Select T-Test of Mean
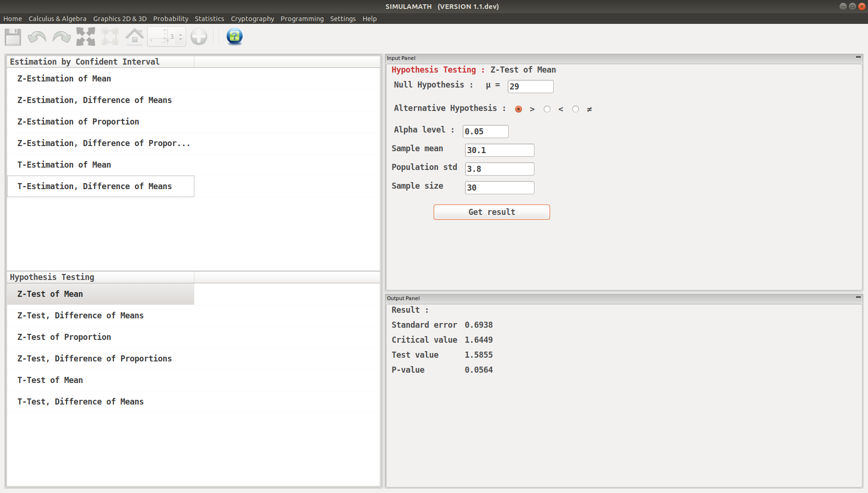This screenshot has height=493, width=868. (x=101, y=380)
